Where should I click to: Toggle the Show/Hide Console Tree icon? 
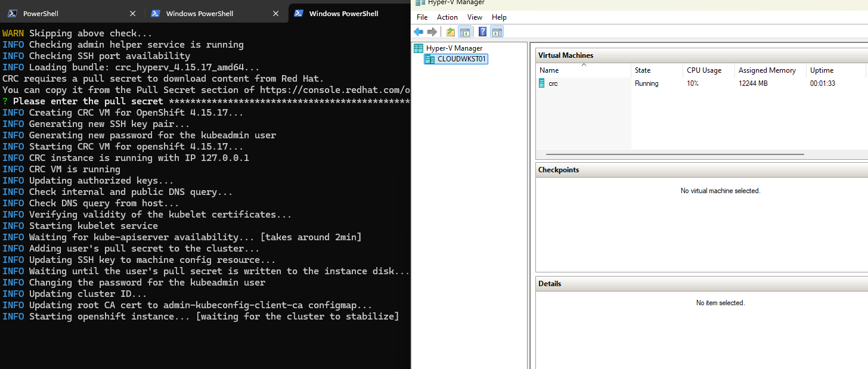click(464, 32)
